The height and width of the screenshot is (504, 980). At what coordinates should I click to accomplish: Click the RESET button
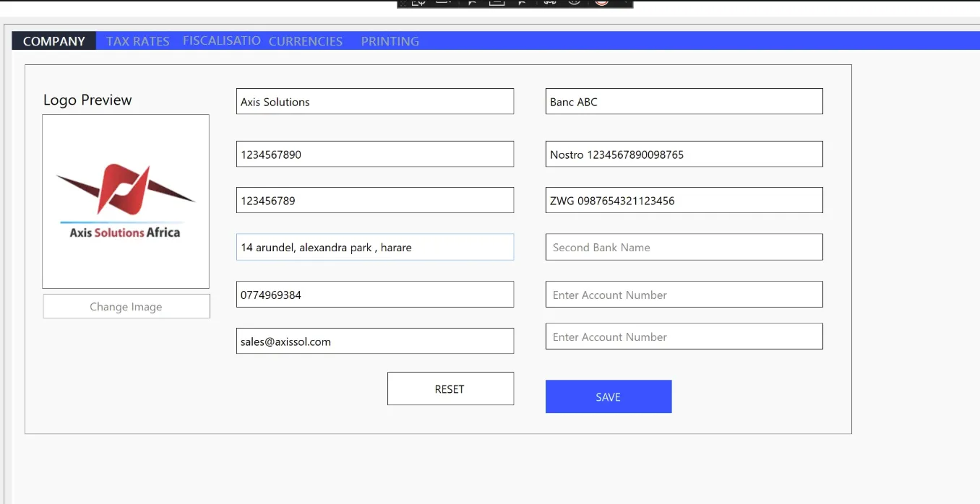450,388
